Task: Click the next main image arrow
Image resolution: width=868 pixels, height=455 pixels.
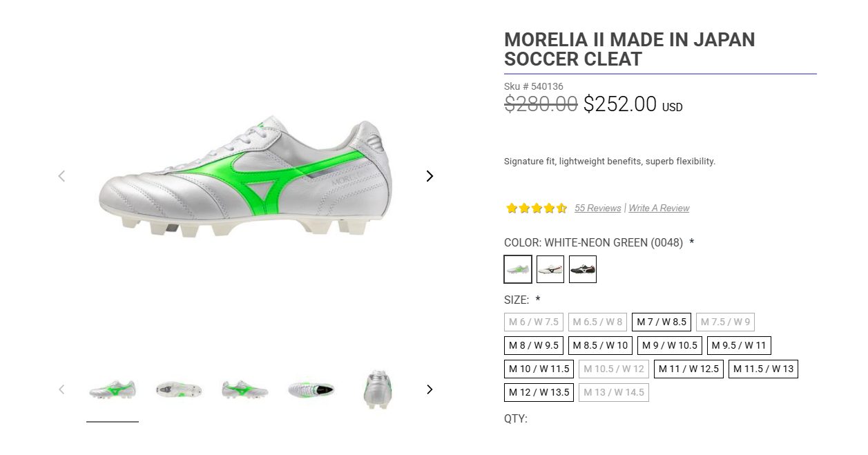Action: point(430,176)
